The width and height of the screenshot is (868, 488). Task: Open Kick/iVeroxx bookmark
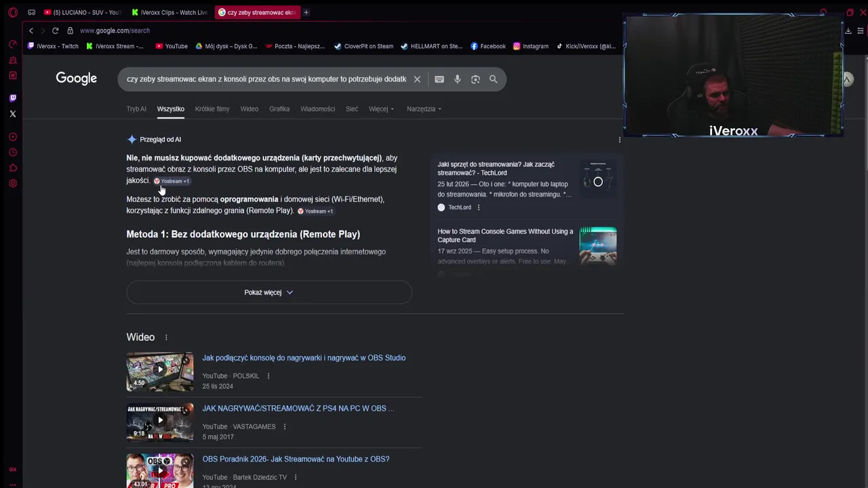(586, 47)
